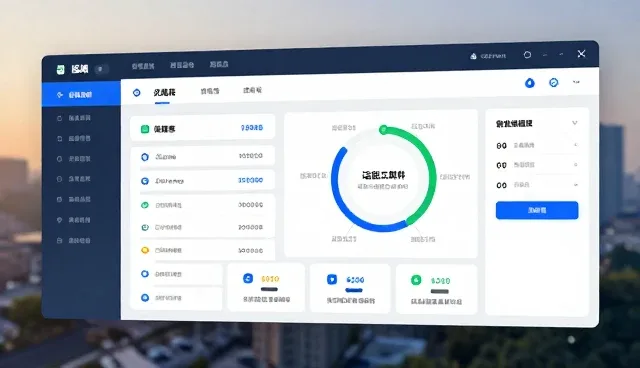Click the blue droplet icon in header

point(530,83)
